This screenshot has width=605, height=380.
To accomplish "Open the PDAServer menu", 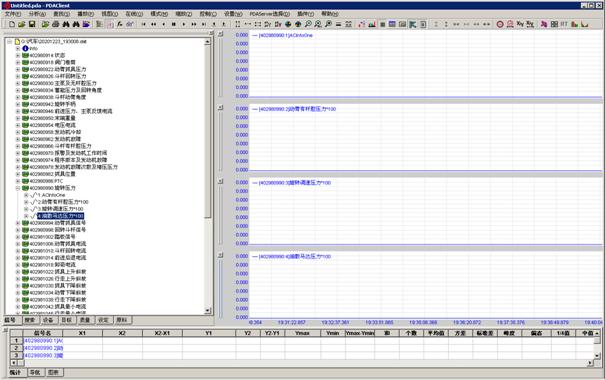I will [269, 14].
